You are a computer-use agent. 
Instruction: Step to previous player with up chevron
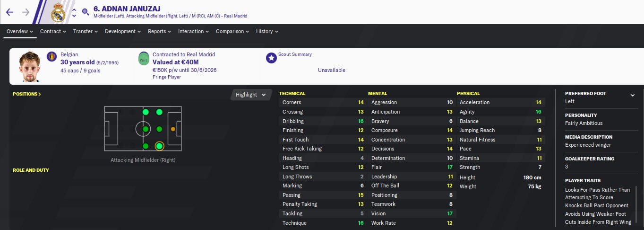point(74,9)
